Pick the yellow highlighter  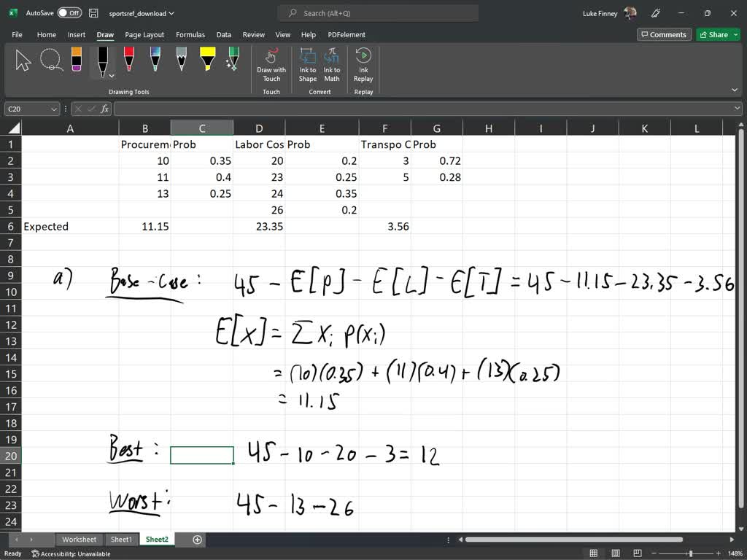(x=207, y=60)
